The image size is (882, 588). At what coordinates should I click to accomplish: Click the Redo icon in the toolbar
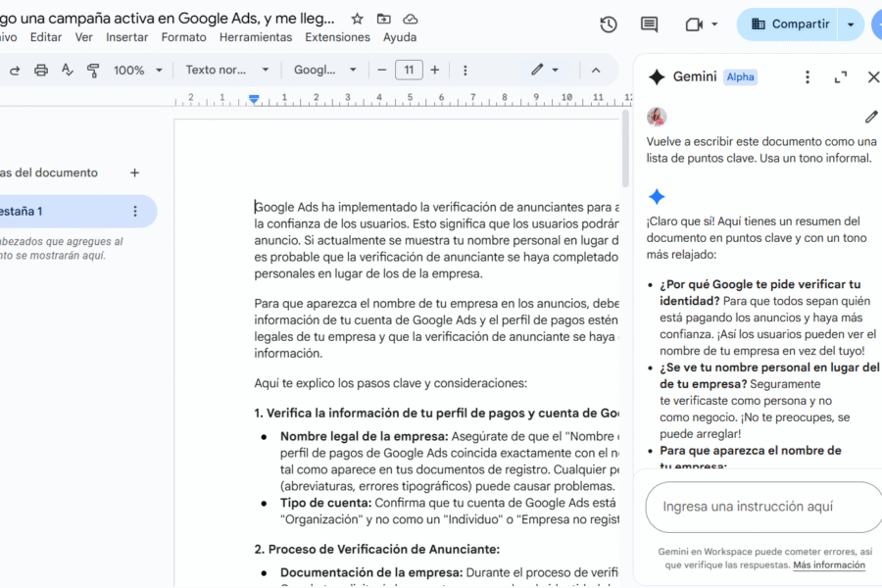click(16, 70)
